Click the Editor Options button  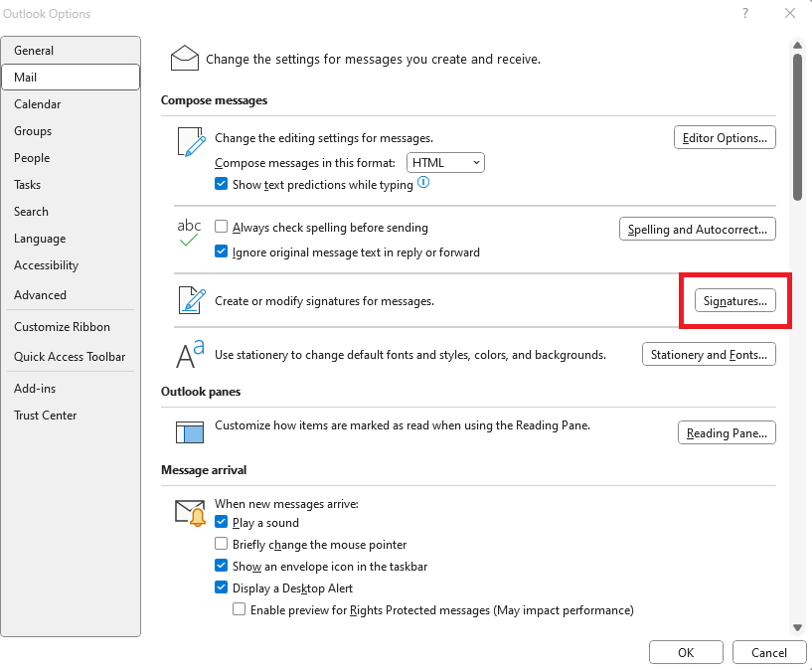coord(725,138)
